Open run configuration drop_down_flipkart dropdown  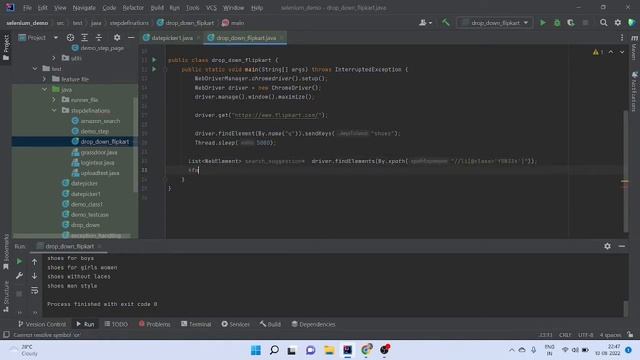click(x=494, y=23)
